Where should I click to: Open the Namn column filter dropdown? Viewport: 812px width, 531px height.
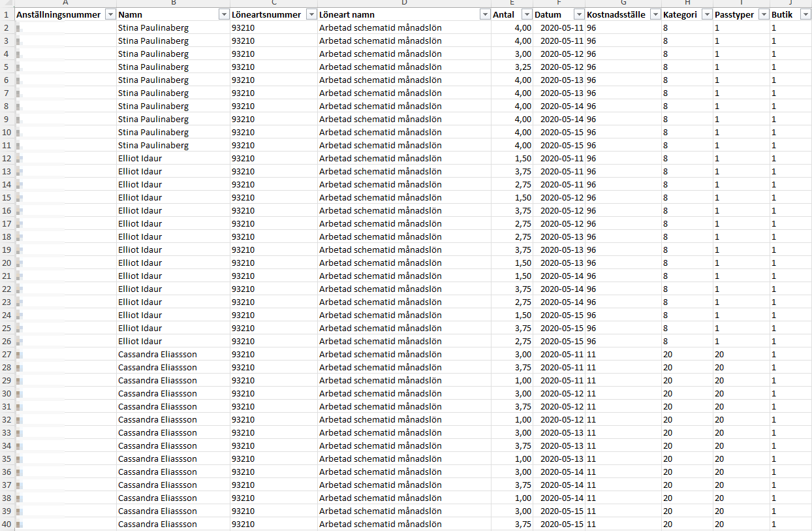pos(223,14)
